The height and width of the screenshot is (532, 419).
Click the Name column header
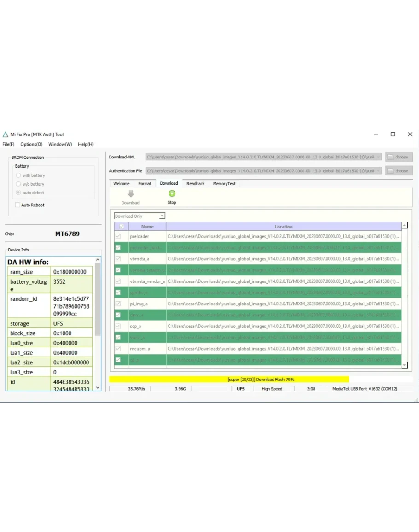[x=147, y=227]
